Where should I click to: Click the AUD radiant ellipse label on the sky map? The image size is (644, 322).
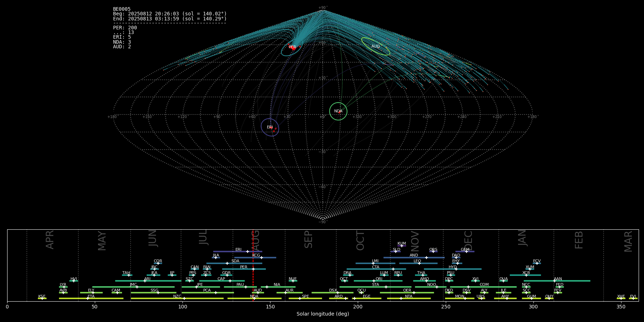(375, 46)
